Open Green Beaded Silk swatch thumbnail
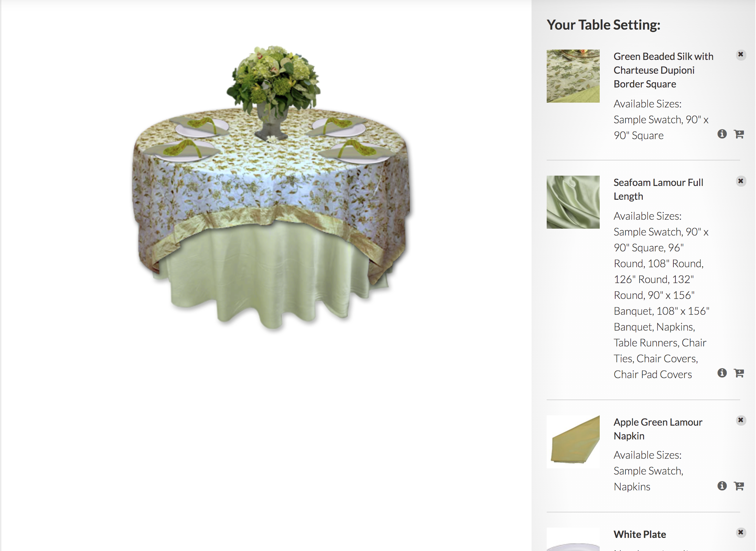 (573, 76)
